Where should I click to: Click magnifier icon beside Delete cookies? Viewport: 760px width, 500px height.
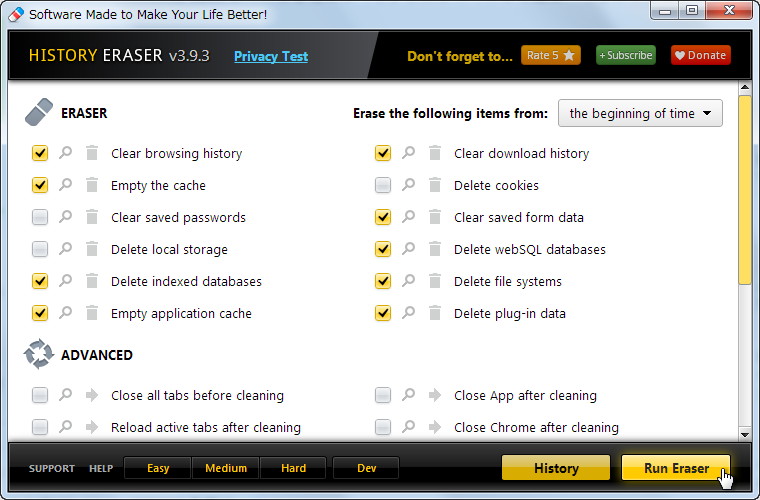click(409, 185)
